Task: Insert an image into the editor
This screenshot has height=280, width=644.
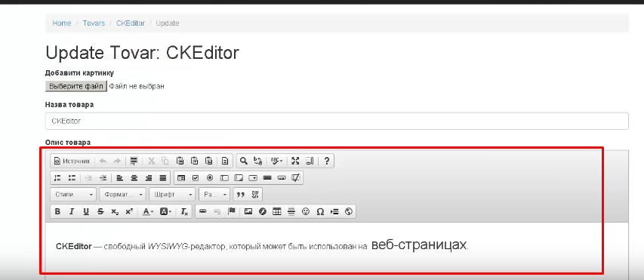Action: [248, 211]
